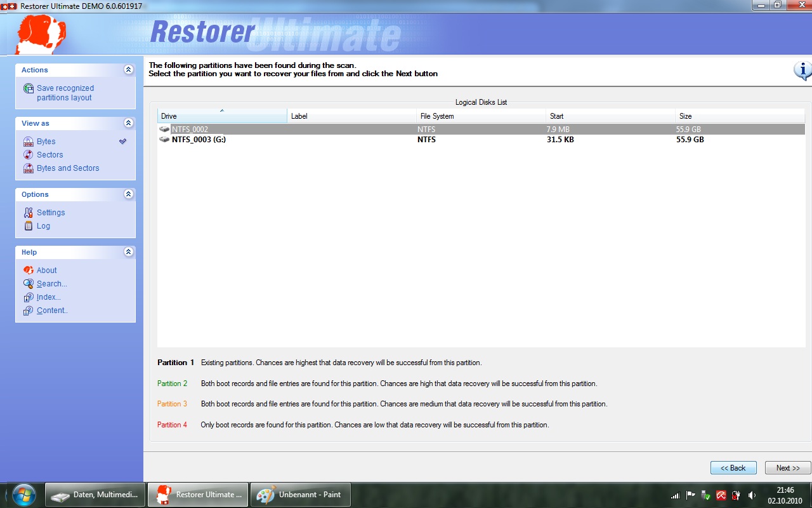
Task: Click the NTFS_0002 drive icon
Action: (x=164, y=129)
